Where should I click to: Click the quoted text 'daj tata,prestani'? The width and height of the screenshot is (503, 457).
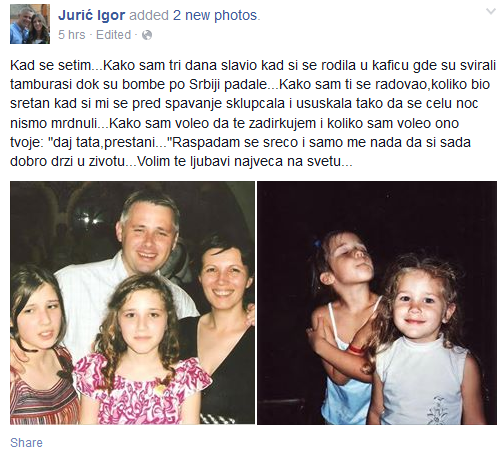[109, 142]
